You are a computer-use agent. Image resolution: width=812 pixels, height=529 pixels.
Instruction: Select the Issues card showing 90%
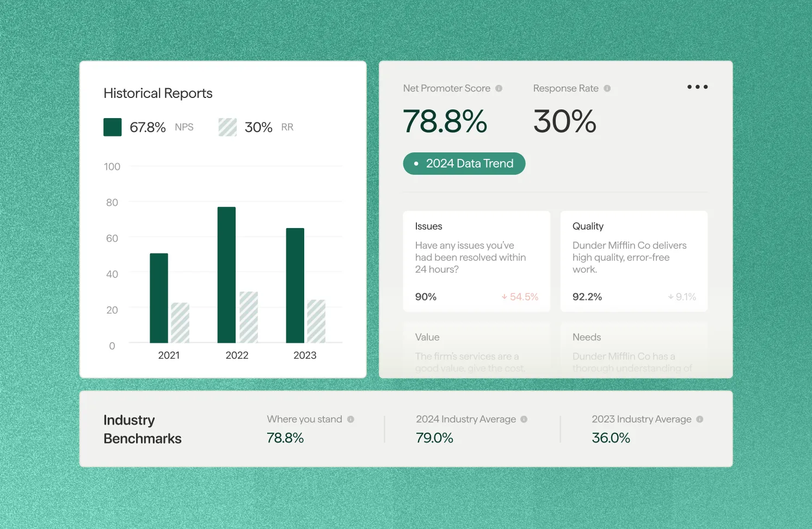[476, 261]
